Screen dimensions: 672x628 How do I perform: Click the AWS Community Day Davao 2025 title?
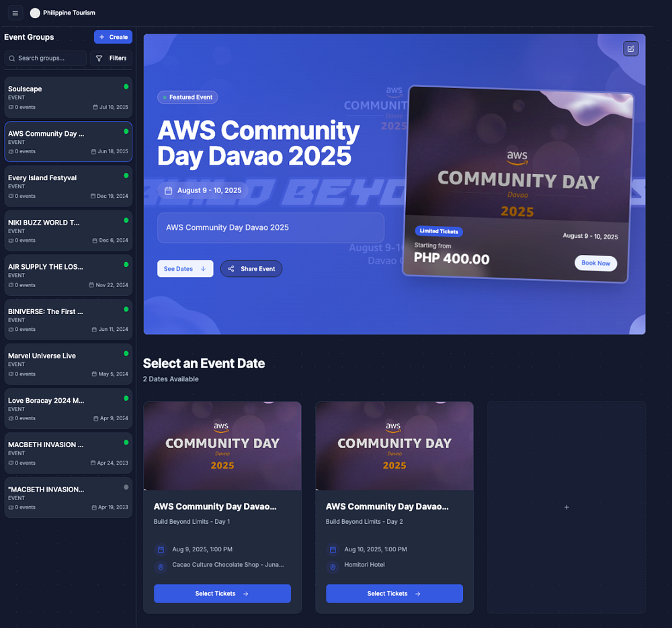click(x=259, y=143)
